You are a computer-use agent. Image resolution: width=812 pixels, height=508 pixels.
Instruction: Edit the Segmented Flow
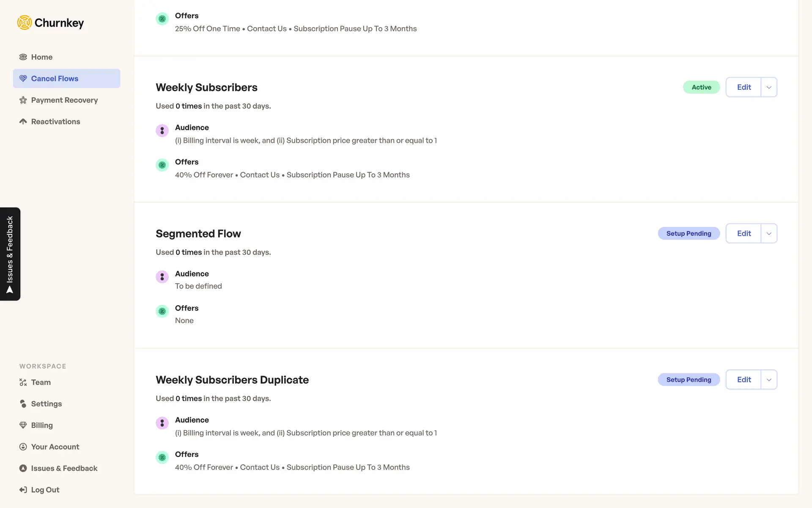[x=743, y=233]
